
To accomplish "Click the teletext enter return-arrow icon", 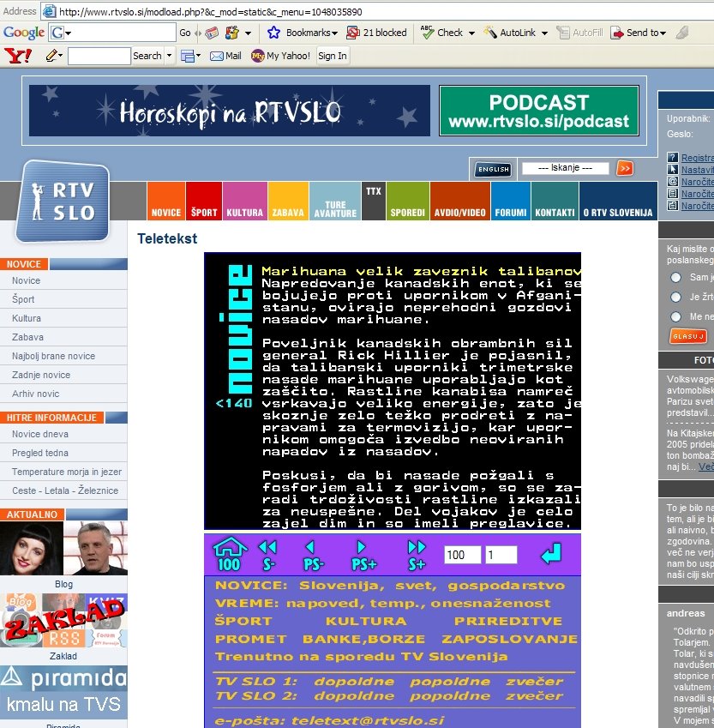I will click(551, 553).
